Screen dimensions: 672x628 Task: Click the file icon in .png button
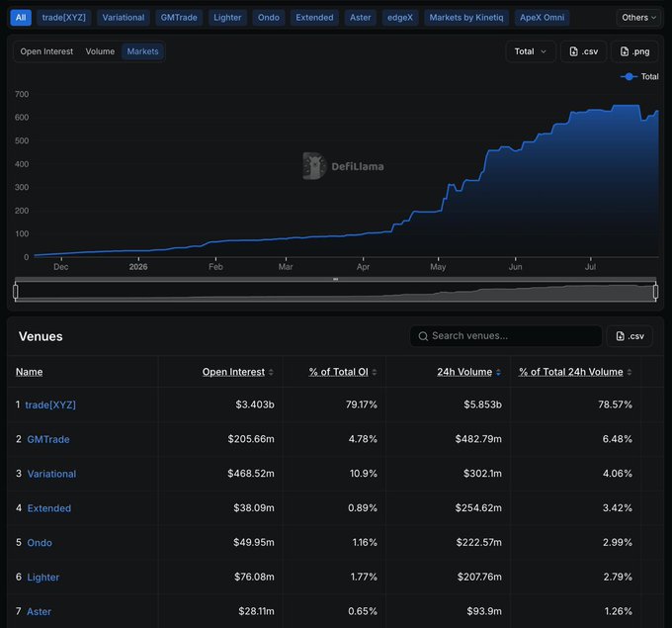[x=625, y=51]
